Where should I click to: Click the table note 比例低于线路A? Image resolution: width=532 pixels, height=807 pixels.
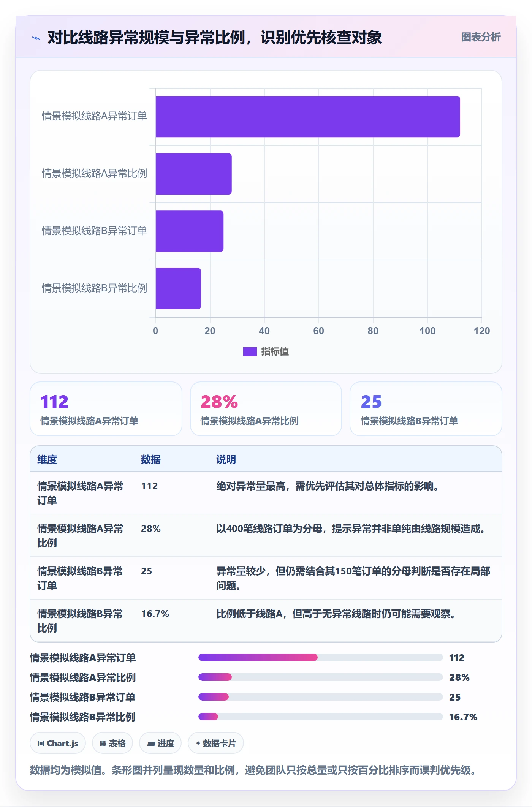(x=337, y=614)
